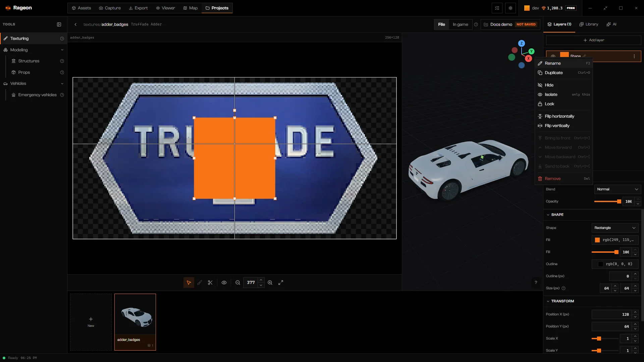
Task: Open the checklist tasks icon
Action: pyautogui.click(x=497, y=8)
